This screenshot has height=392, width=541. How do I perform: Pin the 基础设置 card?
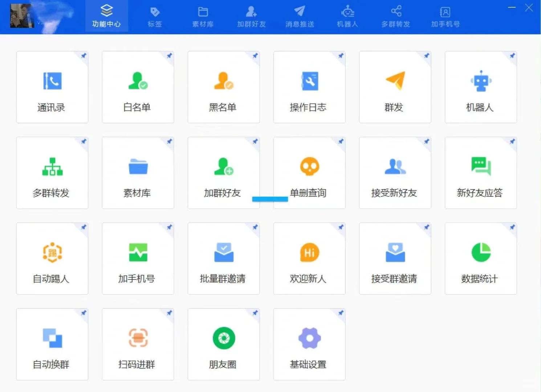pos(340,313)
